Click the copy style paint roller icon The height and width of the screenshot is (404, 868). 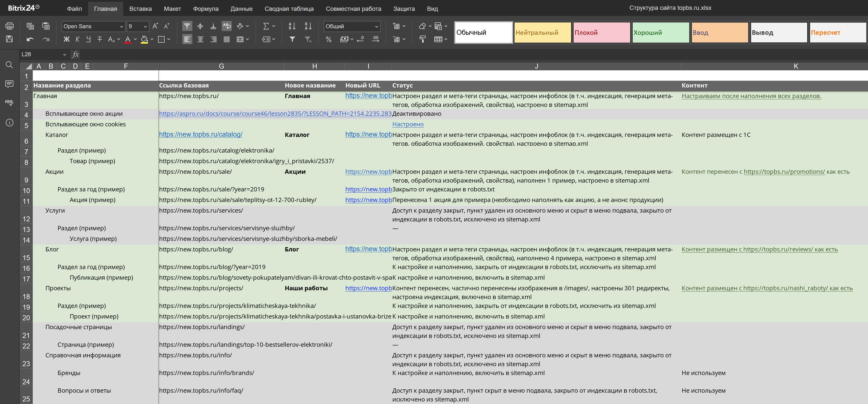click(422, 39)
